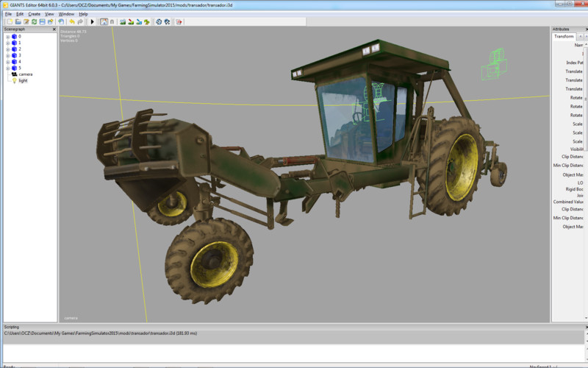Click the first terrain editing icon

point(121,22)
